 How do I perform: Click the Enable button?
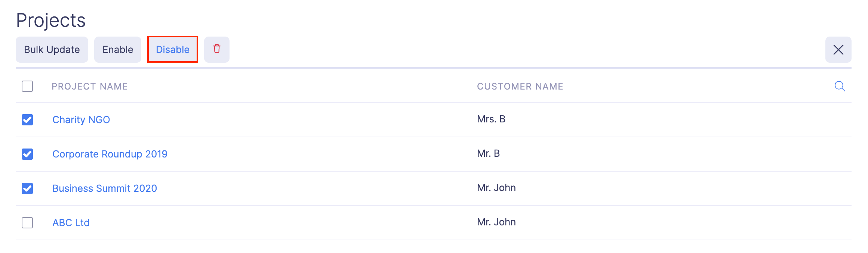pyautogui.click(x=118, y=50)
